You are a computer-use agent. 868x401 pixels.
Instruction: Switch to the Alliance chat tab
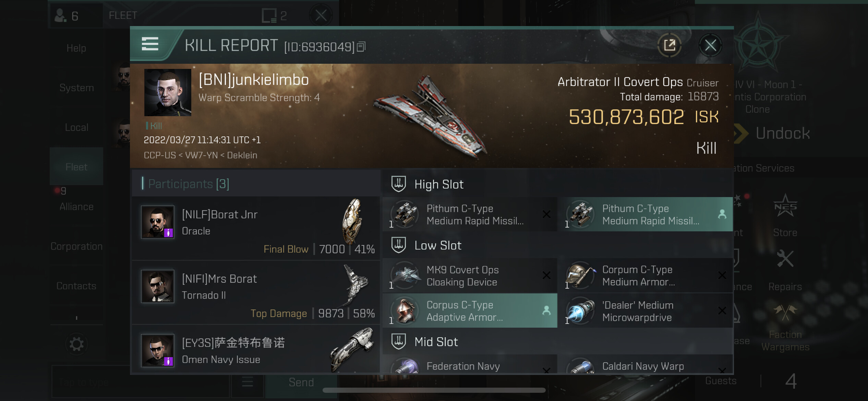click(76, 207)
